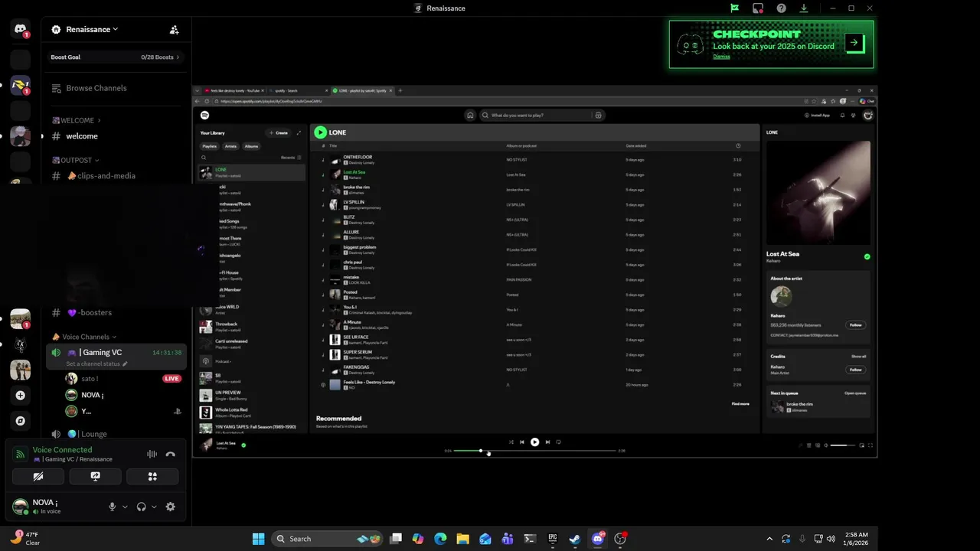This screenshot has height=551, width=980.
Task: Expand Boost Goal 0/28 Boosts chevron
Action: [x=178, y=57]
